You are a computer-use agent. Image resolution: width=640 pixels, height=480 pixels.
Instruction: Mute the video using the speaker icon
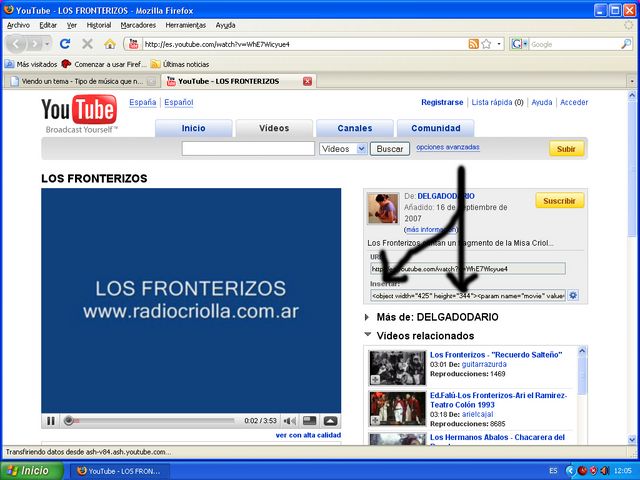click(x=288, y=421)
